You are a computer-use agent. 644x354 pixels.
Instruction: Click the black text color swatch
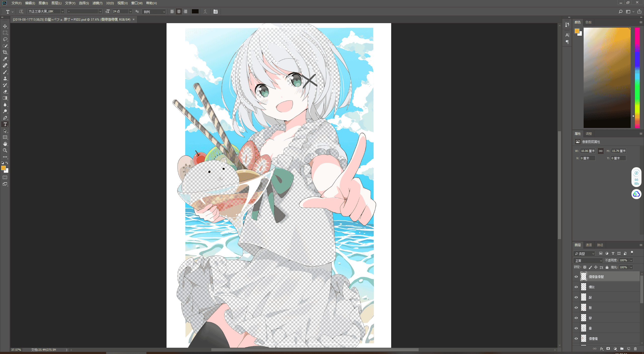195,12
